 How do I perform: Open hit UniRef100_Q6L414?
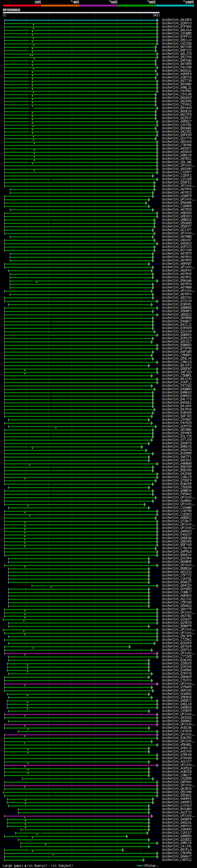(177, 30)
